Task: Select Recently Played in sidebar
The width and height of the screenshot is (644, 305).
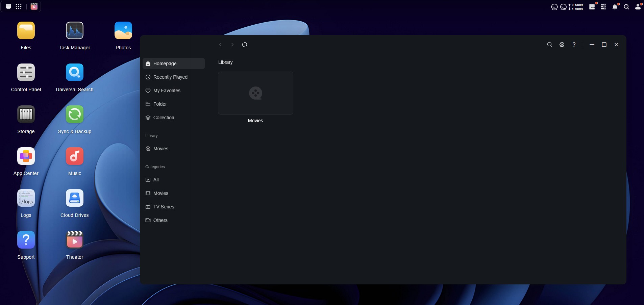Action: pos(170,77)
